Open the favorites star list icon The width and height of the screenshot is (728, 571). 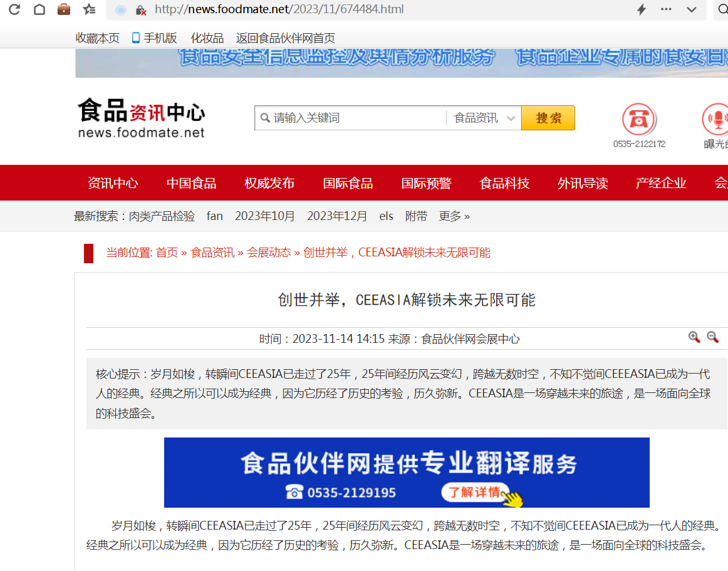point(90,9)
